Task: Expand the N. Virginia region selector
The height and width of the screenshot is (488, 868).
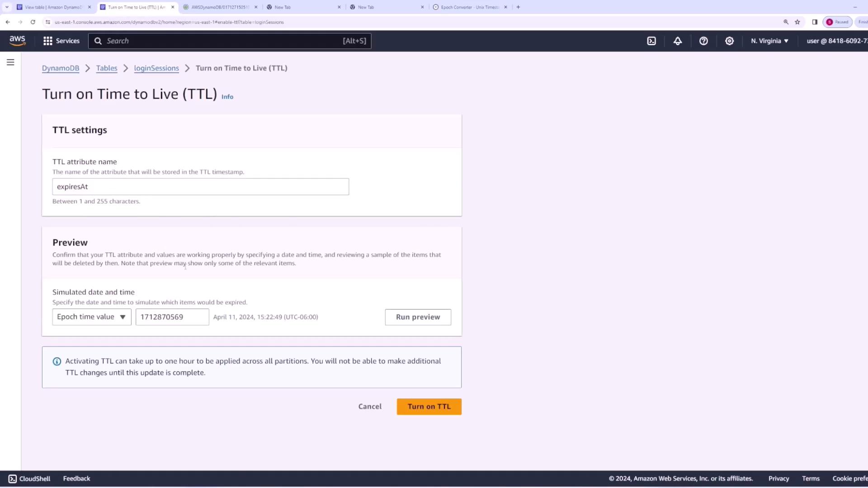Action: pyautogui.click(x=769, y=41)
